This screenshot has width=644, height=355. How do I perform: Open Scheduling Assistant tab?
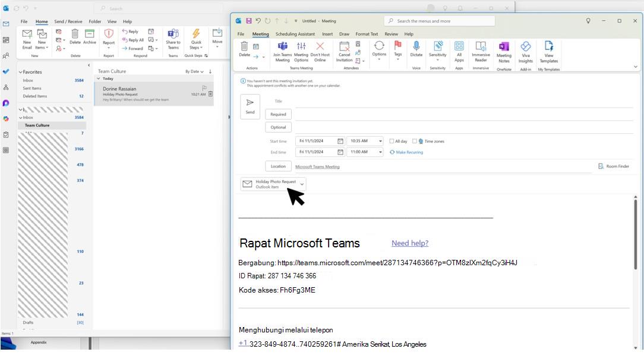click(x=295, y=34)
